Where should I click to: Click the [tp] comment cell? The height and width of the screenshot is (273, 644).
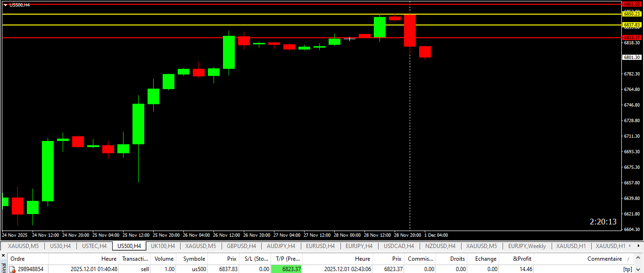click(x=627, y=269)
